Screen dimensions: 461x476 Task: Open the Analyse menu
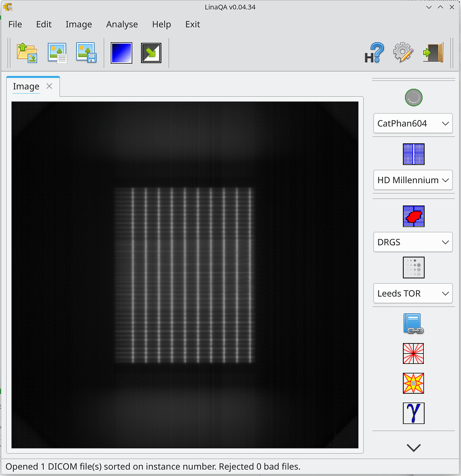pos(122,24)
